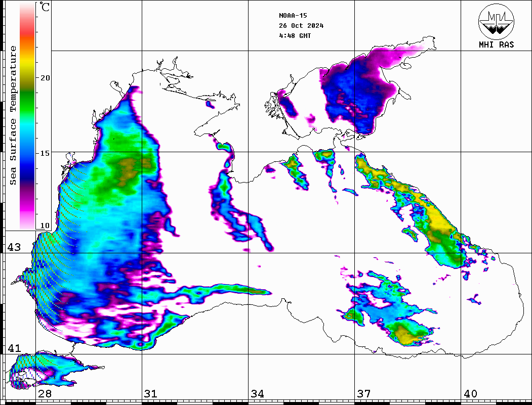This screenshot has width=532, height=405.
Task: Click the '10' value on temperature scale
Action: [x=45, y=226]
